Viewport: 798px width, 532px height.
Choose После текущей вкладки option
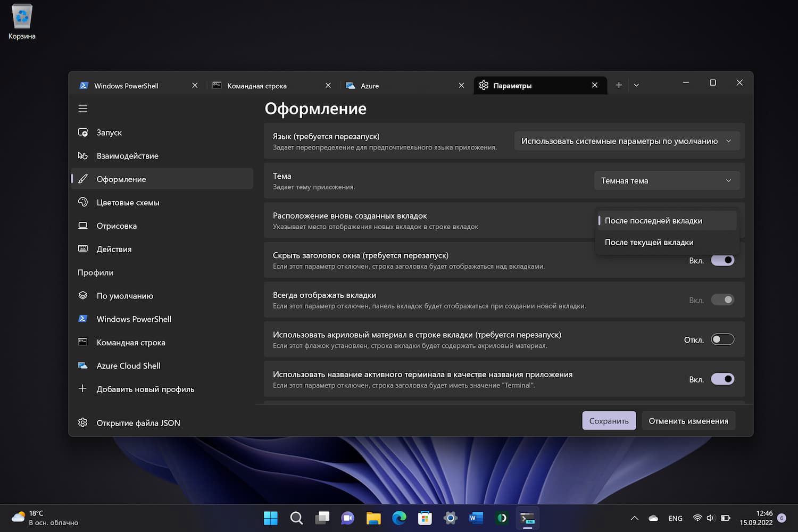[x=649, y=243]
